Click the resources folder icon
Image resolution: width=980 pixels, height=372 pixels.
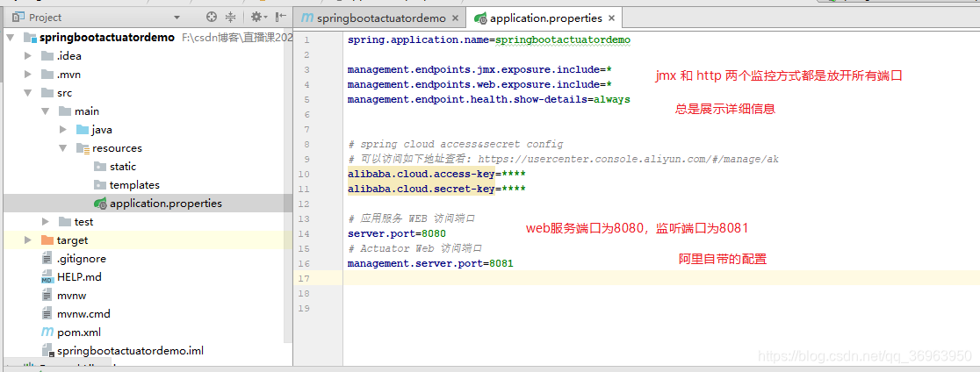coord(82,148)
